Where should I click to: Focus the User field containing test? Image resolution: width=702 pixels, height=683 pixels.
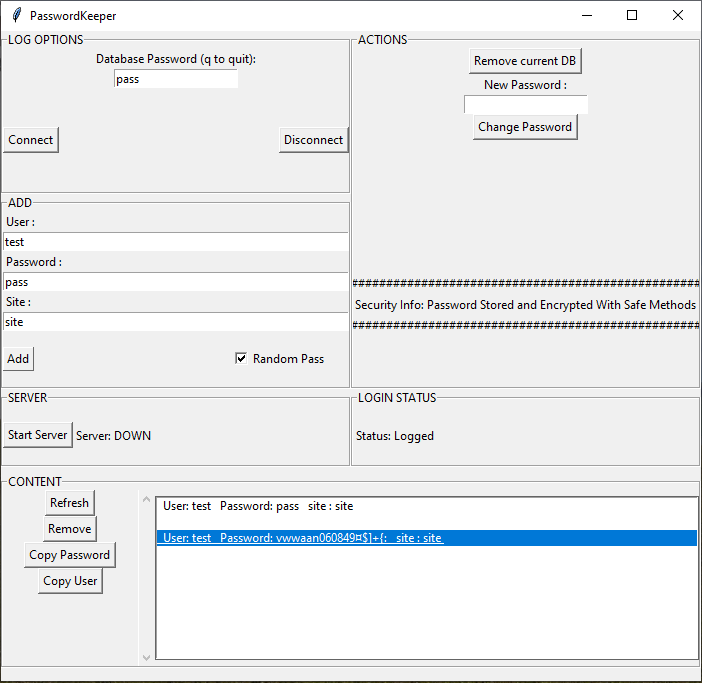(x=176, y=242)
